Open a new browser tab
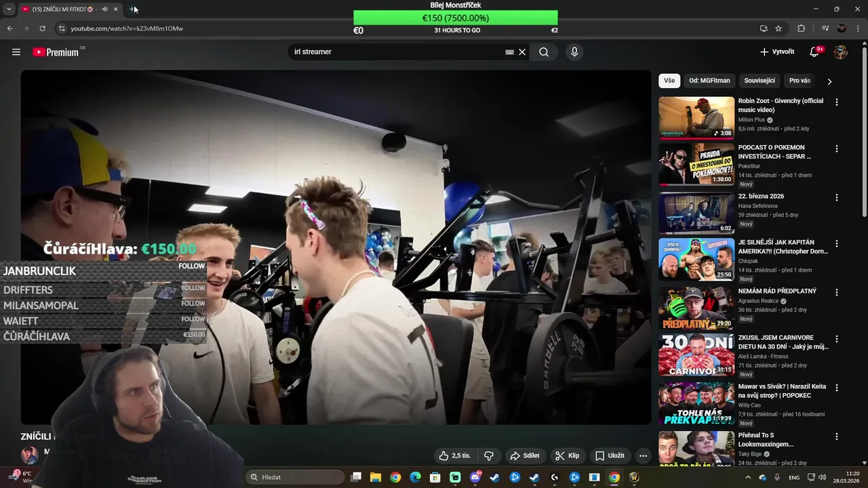The image size is (868, 488). (133, 9)
